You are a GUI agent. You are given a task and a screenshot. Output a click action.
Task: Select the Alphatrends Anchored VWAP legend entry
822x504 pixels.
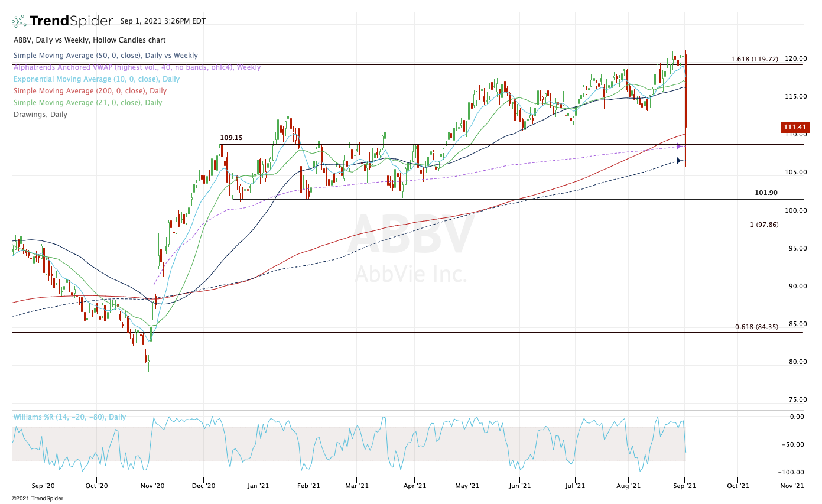[137, 67]
